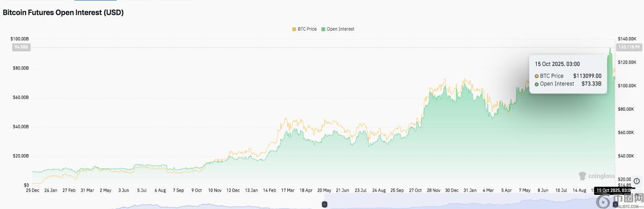
Task: Toggle the Open Interest legend series
Action: point(340,29)
